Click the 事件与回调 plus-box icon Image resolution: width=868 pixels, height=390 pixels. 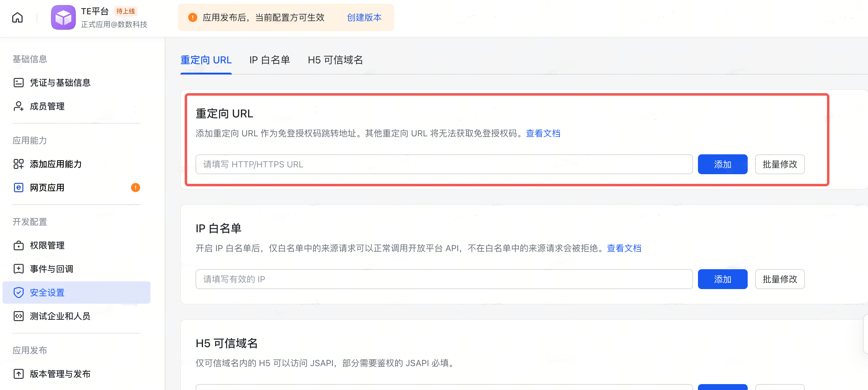pyautogui.click(x=19, y=269)
